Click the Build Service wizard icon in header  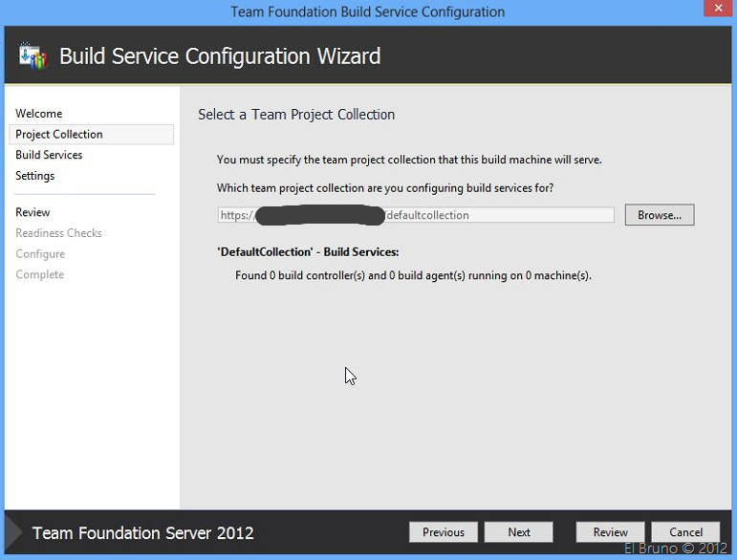click(32, 56)
